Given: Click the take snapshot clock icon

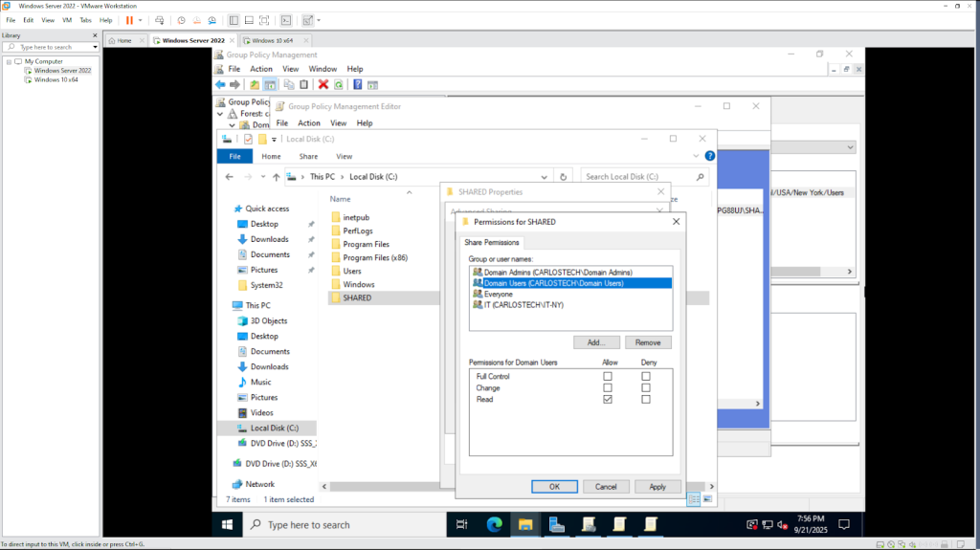Looking at the screenshot, I should tap(182, 20).
